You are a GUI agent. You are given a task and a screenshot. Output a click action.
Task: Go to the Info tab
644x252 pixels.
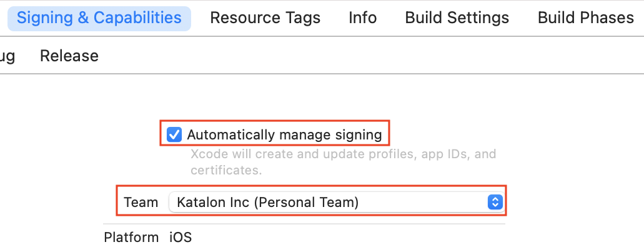pyautogui.click(x=363, y=18)
